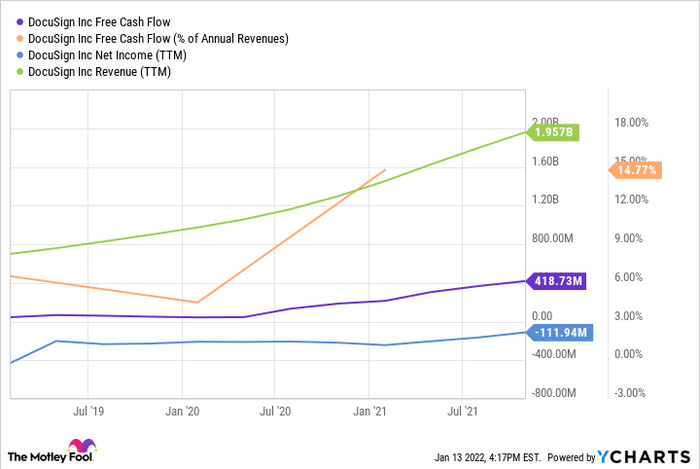Click the purple 418.73M value tag

[556, 281]
